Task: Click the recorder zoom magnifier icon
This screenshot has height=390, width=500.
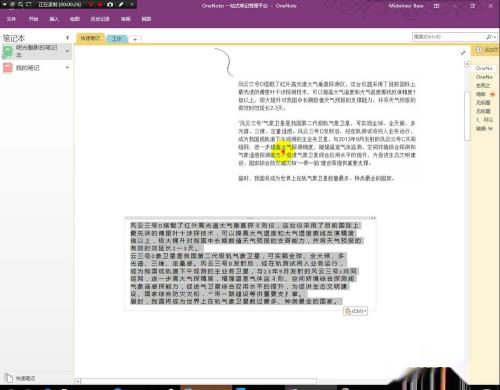Action: click(20, 4)
